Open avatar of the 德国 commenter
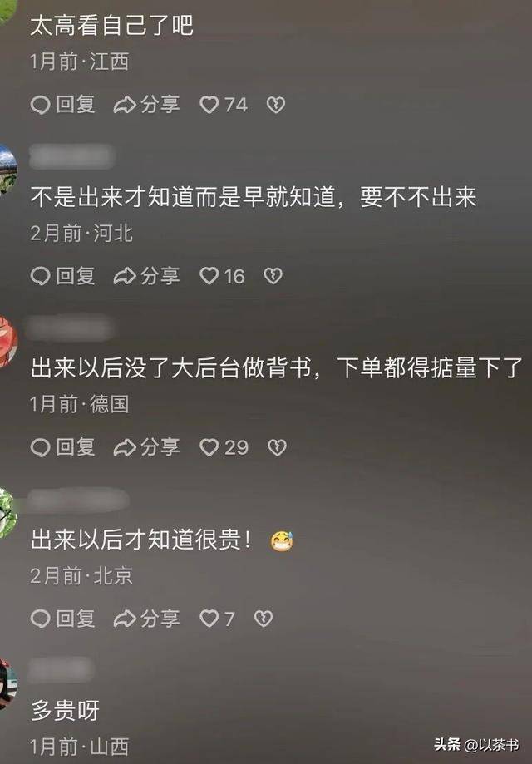Screen dimensions: 532x764 click(7, 341)
